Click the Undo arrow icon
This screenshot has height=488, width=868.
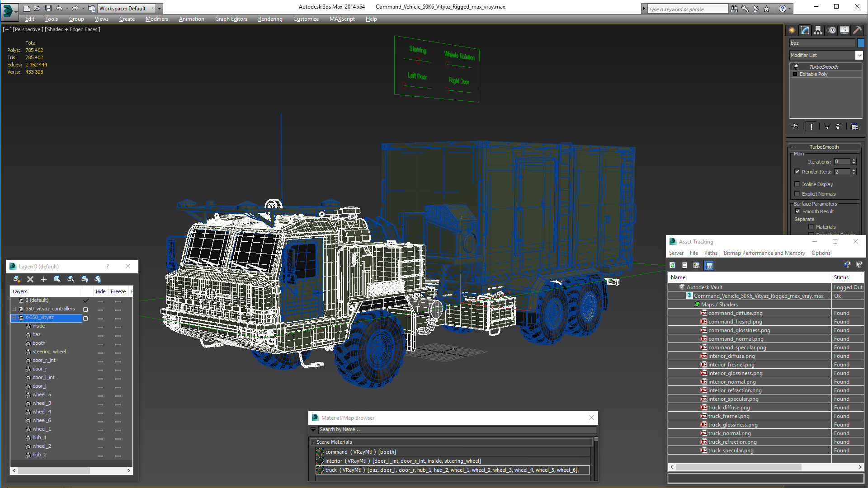click(59, 8)
